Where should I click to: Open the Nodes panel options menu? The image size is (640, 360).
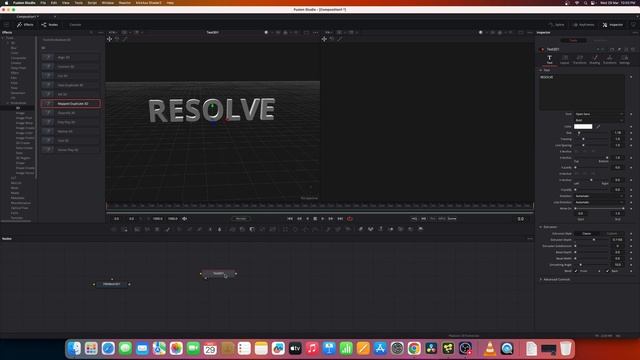pyautogui.click(x=530, y=239)
